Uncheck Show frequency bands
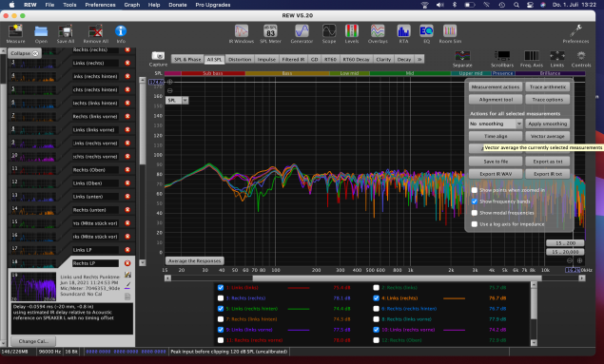Viewport: 604px width, 364px height. (x=475, y=201)
